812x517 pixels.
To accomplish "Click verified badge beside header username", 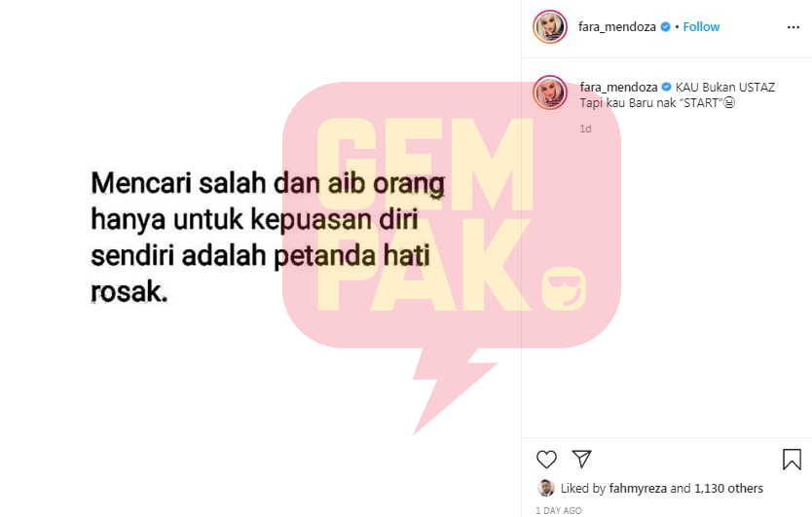I will [x=665, y=27].
